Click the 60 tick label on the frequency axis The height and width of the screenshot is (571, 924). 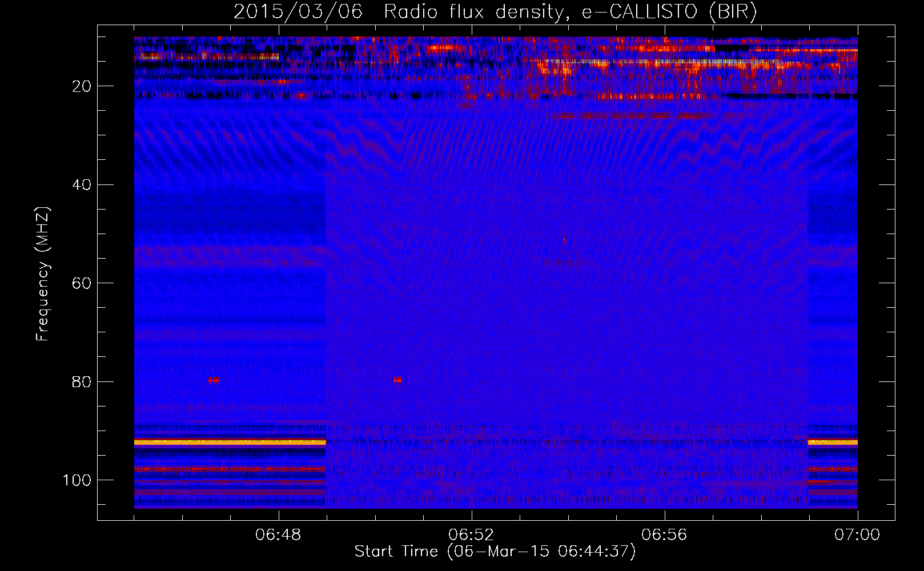[82, 283]
